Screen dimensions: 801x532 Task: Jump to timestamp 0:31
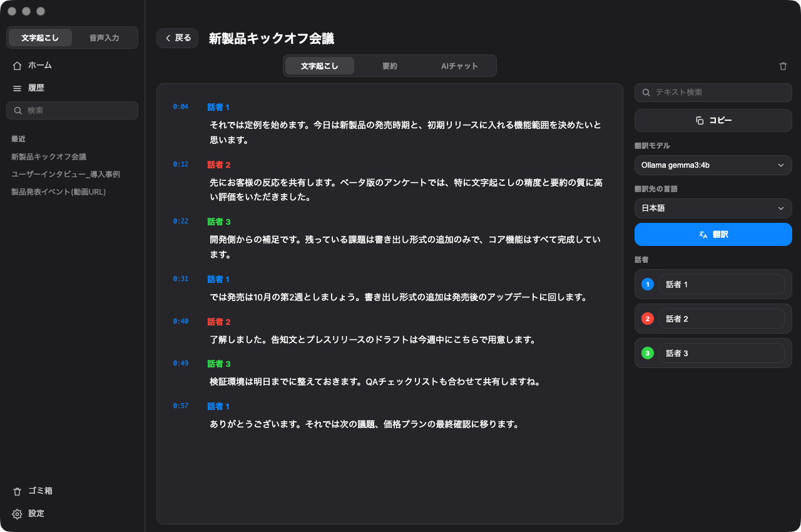point(181,279)
